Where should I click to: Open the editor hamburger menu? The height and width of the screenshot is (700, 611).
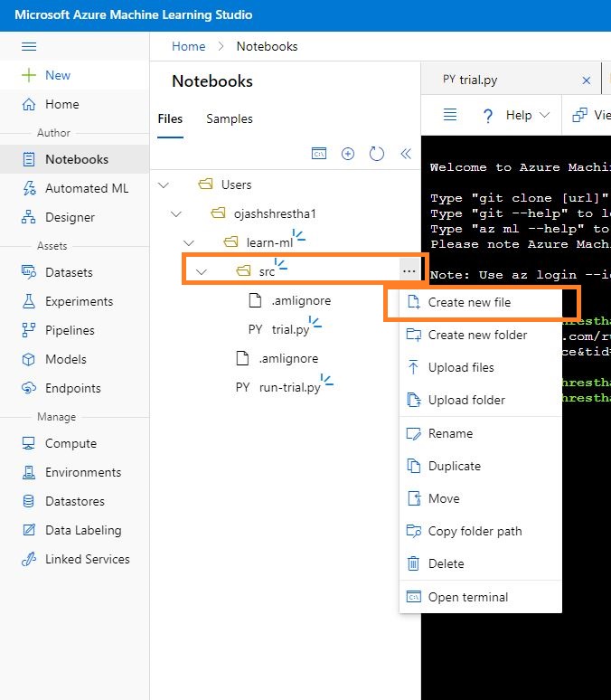tap(450, 115)
